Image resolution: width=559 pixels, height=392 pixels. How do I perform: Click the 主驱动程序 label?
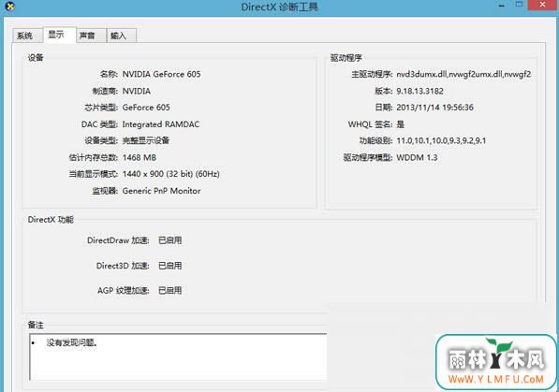[372, 74]
